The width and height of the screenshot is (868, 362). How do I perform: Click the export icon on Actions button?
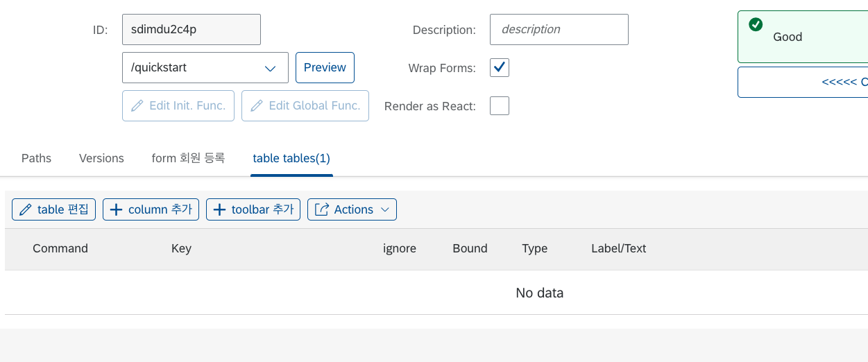[x=322, y=209]
